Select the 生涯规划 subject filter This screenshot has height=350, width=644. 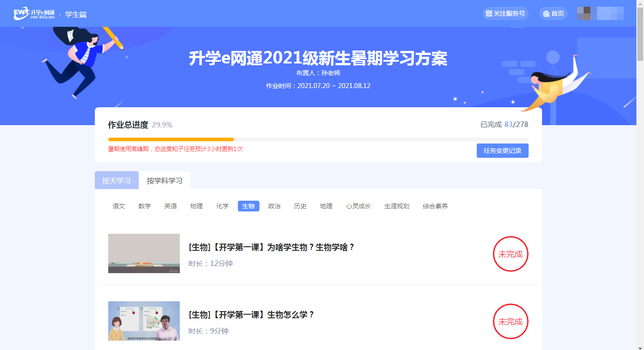397,206
